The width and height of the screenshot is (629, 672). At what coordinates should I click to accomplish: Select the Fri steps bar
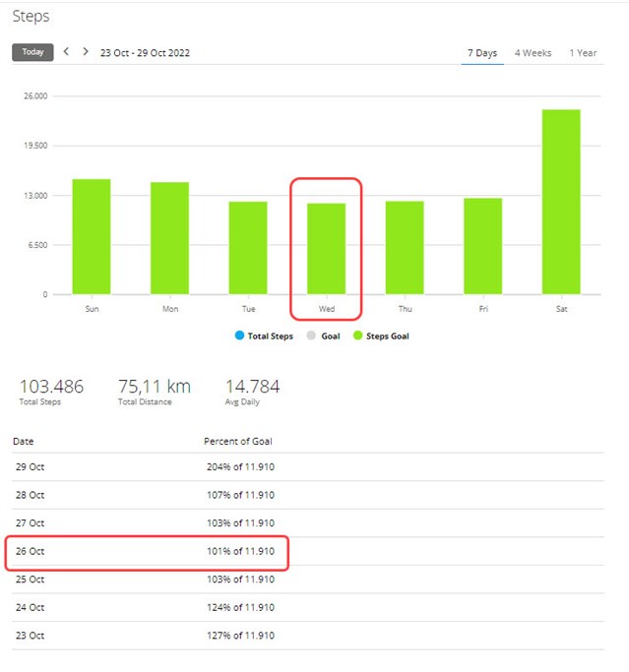pyautogui.click(x=482, y=246)
